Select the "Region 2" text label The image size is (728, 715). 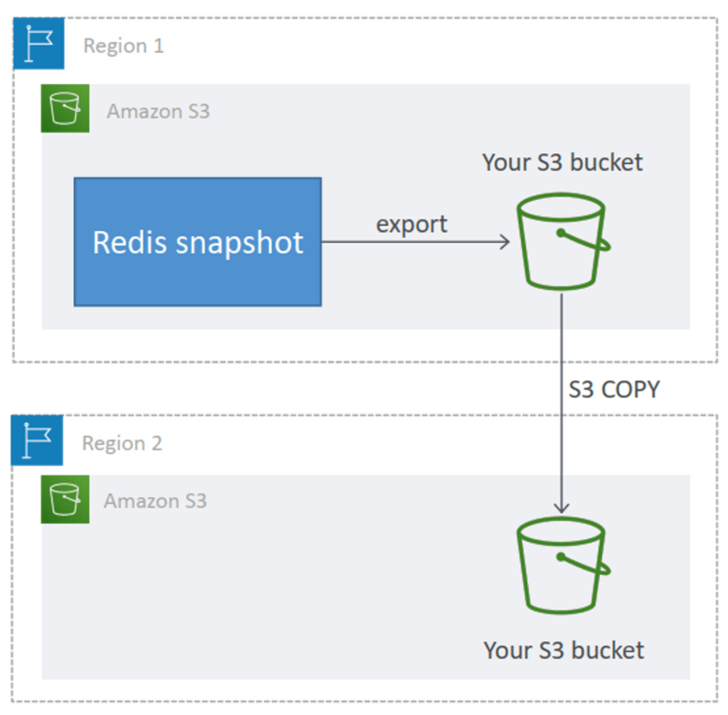(x=122, y=443)
